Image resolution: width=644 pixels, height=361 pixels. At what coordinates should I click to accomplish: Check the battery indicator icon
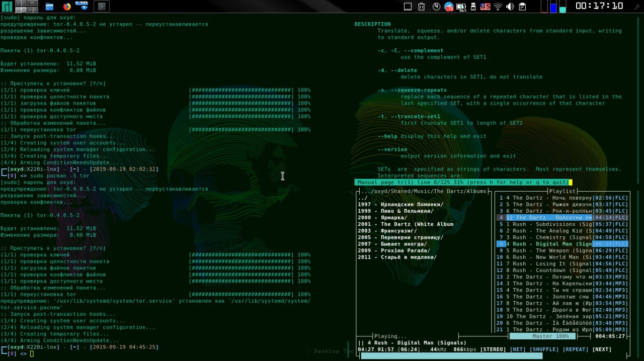coord(461,7)
